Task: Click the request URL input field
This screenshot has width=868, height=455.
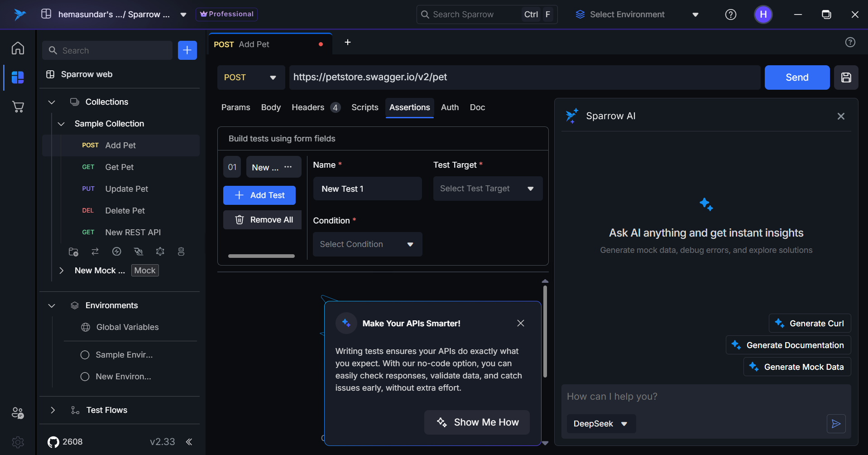Action: pyautogui.click(x=524, y=77)
